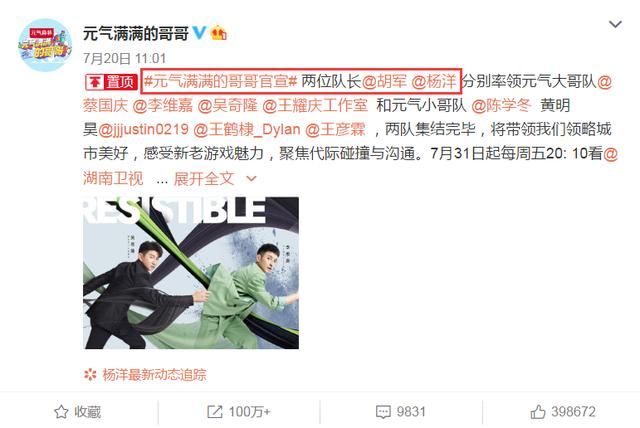Click the arrow after 展开全文

tap(252, 178)
